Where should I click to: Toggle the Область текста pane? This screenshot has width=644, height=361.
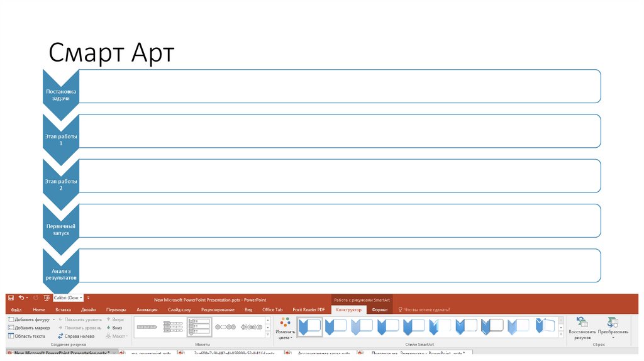point(26,336)
